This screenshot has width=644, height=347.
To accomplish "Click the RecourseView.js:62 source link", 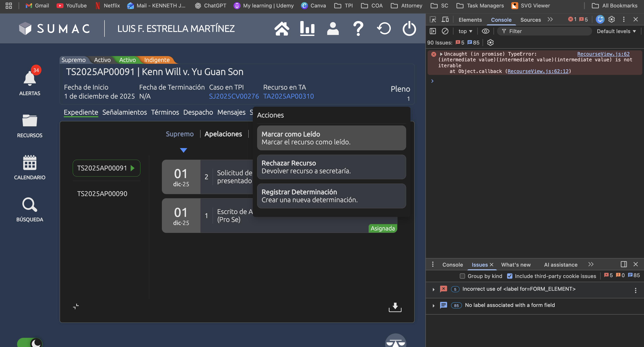I will coord(603,54).
